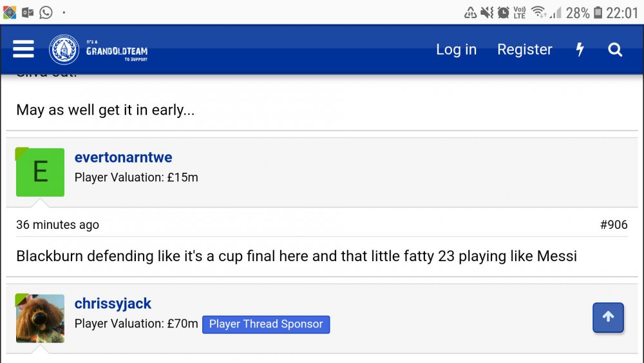Screen dimensions: 644x363
Task: Open chrissyjack's user profile name
Action: [x=113, y=303]
